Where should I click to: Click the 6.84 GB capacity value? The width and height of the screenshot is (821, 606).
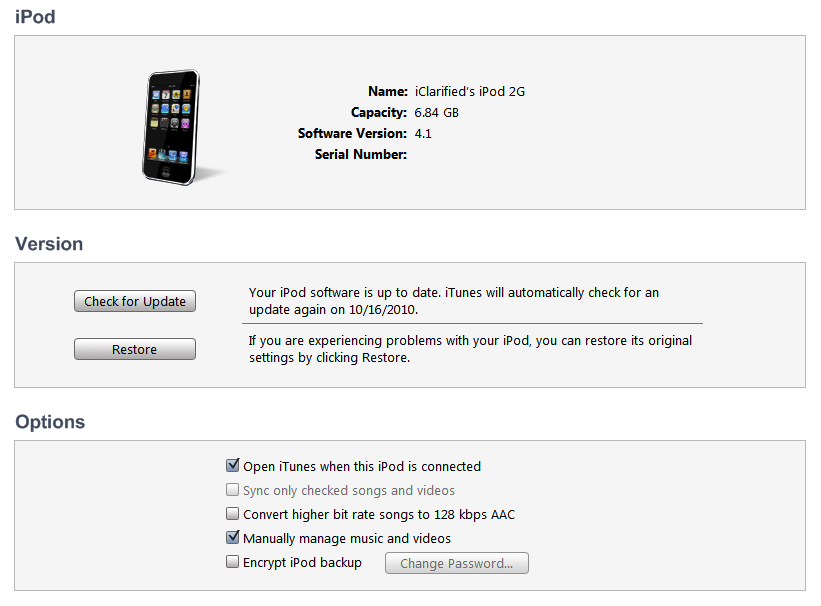point(437,113)
